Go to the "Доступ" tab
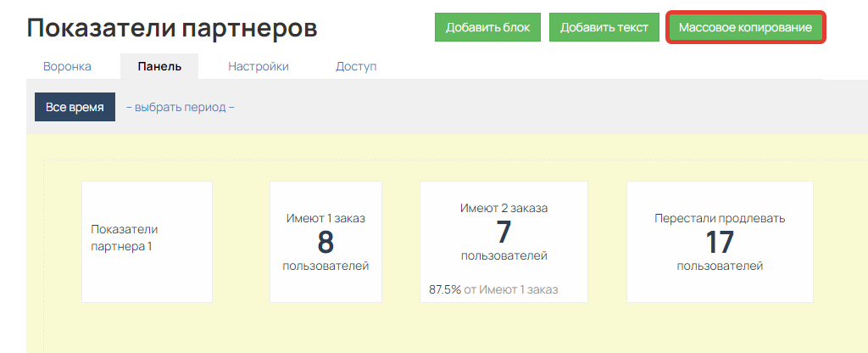 [x=356, y=66]
